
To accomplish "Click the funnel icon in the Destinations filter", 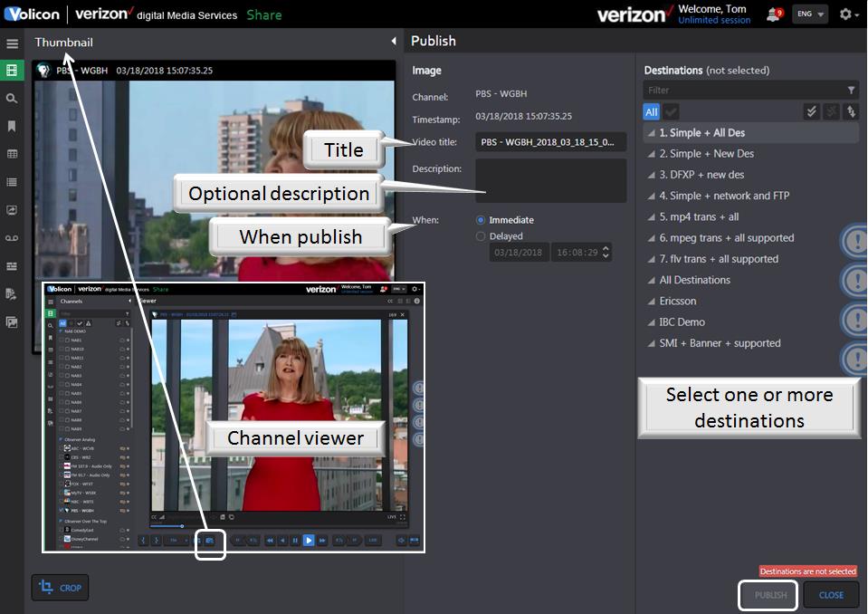I will [x=851, y=90].
